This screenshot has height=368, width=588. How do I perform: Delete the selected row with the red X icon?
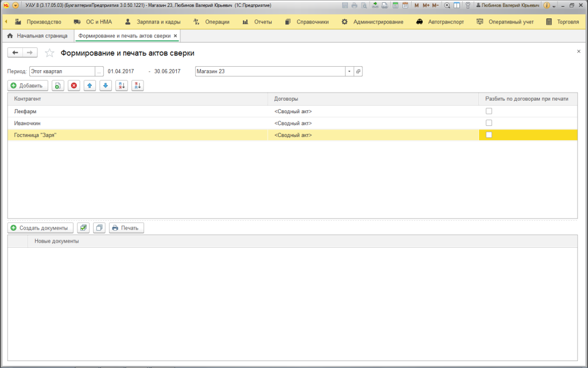point(74,86)
